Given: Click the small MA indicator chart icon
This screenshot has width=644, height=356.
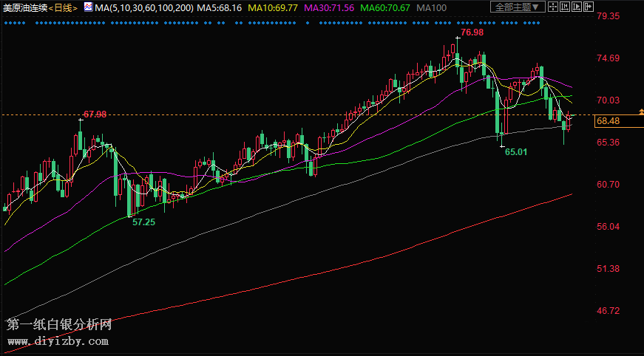Looking at the screenshot, I should pos(88,7).
